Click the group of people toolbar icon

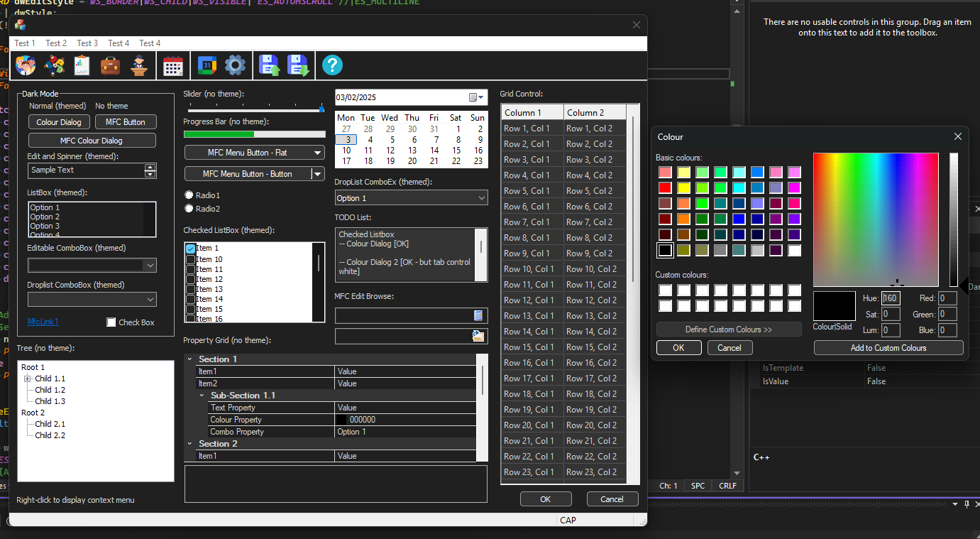(x=26, y=65)
